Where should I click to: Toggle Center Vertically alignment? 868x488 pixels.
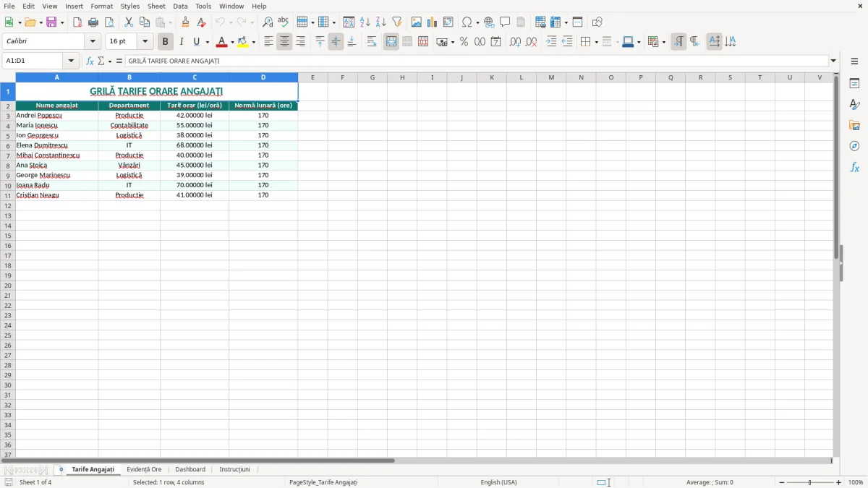click(x=336, y=42)
